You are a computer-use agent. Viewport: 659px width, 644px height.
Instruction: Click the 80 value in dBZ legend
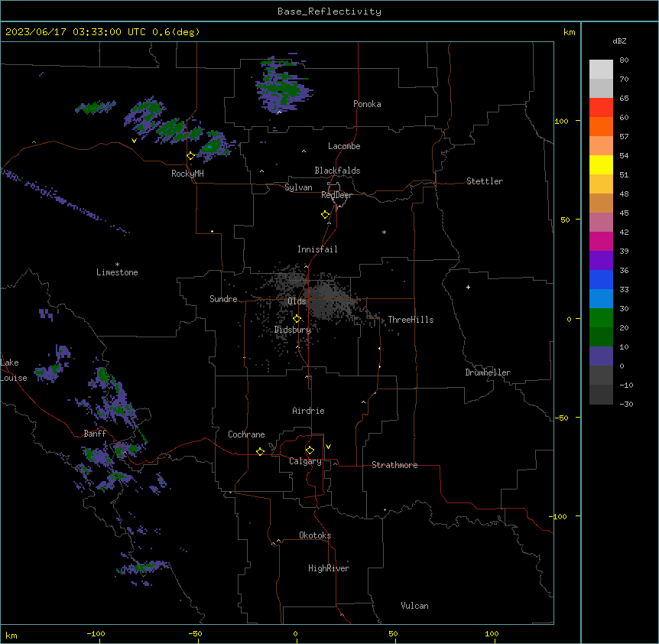pyautogui.click(x=624, y=60)
